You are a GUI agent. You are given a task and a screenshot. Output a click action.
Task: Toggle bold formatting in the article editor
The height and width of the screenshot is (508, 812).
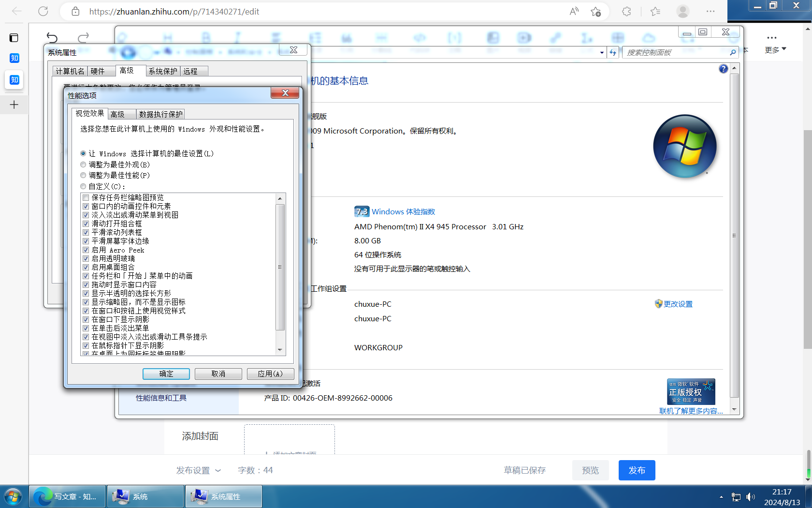point(206,38)
